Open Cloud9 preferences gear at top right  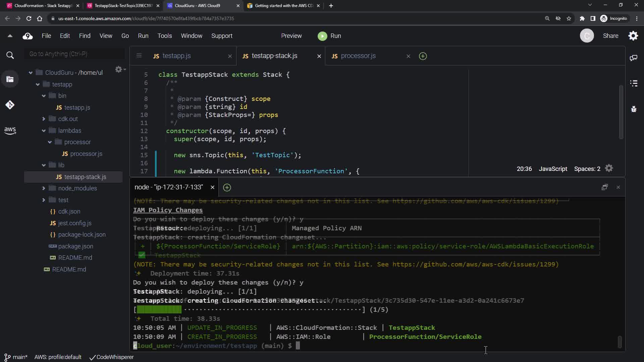(x=633, y=36)
